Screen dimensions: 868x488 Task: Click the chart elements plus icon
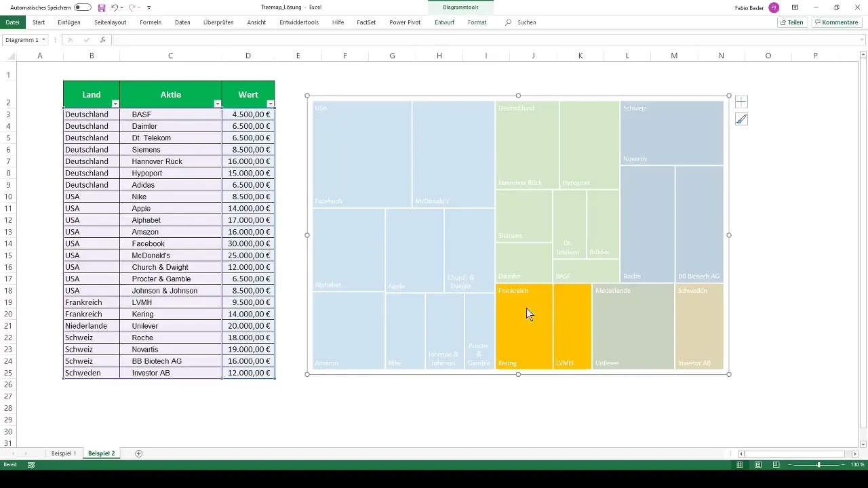click(x=741, y=102)
